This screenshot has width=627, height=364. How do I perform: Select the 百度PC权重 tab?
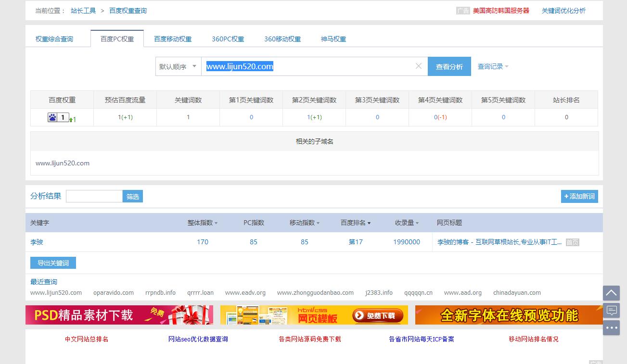(117, 39)
